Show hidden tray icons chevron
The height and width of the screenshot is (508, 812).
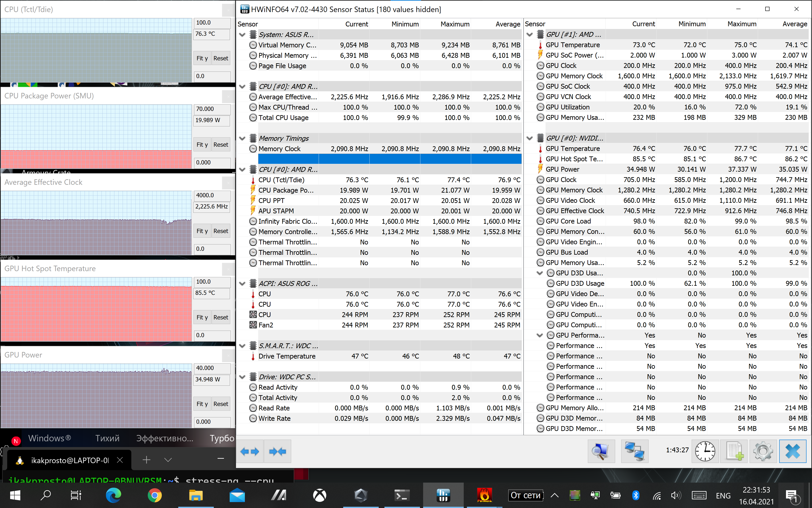pyautogui.click(x=555, y=495)
